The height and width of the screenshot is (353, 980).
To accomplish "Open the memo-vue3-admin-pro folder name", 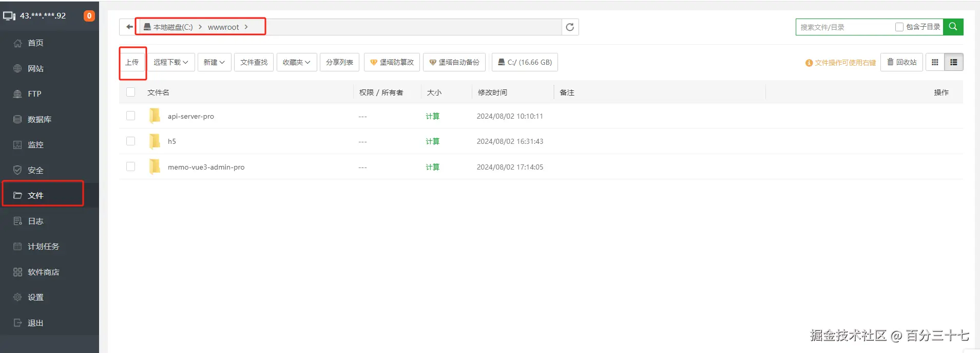I will click(x=206, y=167).
